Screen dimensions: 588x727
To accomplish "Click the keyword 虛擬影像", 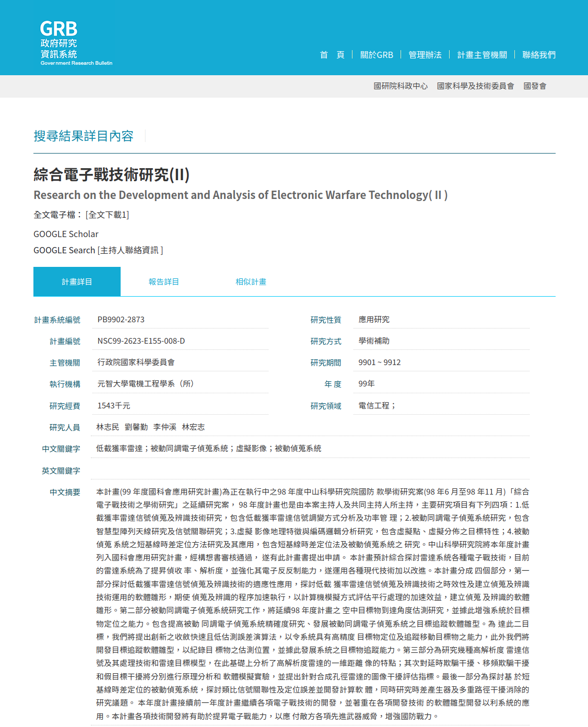I will (251, 449).
